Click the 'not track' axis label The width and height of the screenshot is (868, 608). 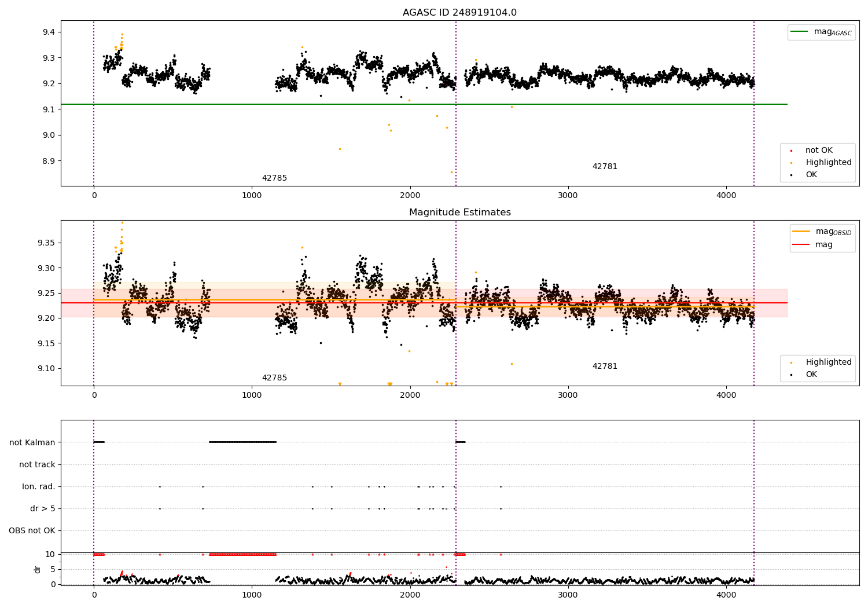(x=37, y=464)
